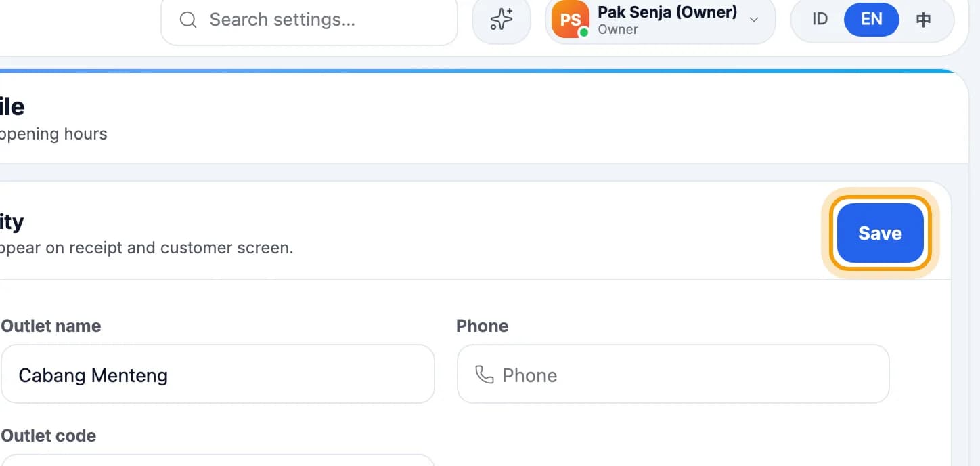Image resolution: width=980 pixels, height=466 pixels.
Task: Click the receipt and customer screen description
Action: pos(147,248)
